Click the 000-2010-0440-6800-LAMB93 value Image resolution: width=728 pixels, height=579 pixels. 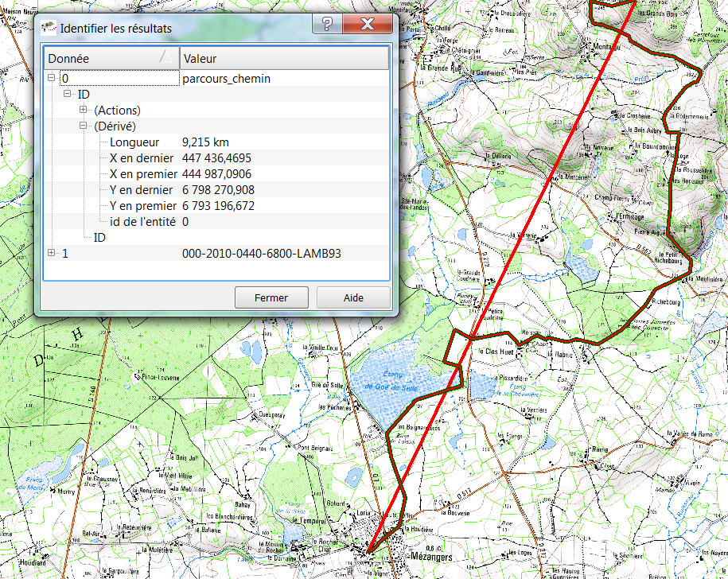point(261,253)
